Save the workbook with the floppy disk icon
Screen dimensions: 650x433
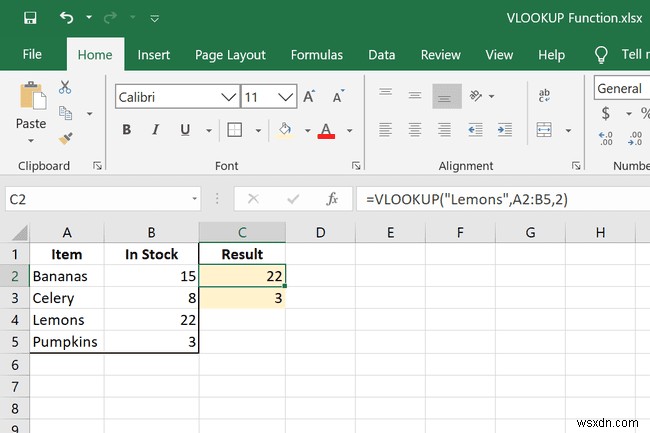(30, 18)
